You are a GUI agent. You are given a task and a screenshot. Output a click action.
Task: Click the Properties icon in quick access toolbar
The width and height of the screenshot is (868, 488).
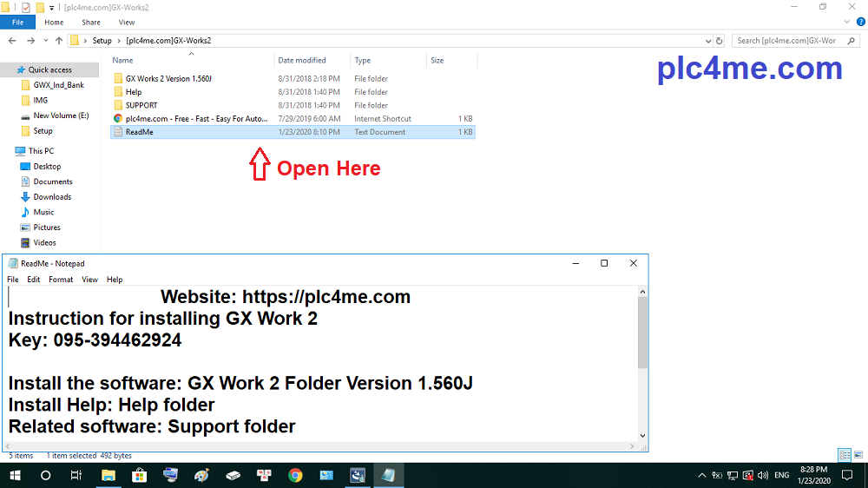tap(25, 7)
